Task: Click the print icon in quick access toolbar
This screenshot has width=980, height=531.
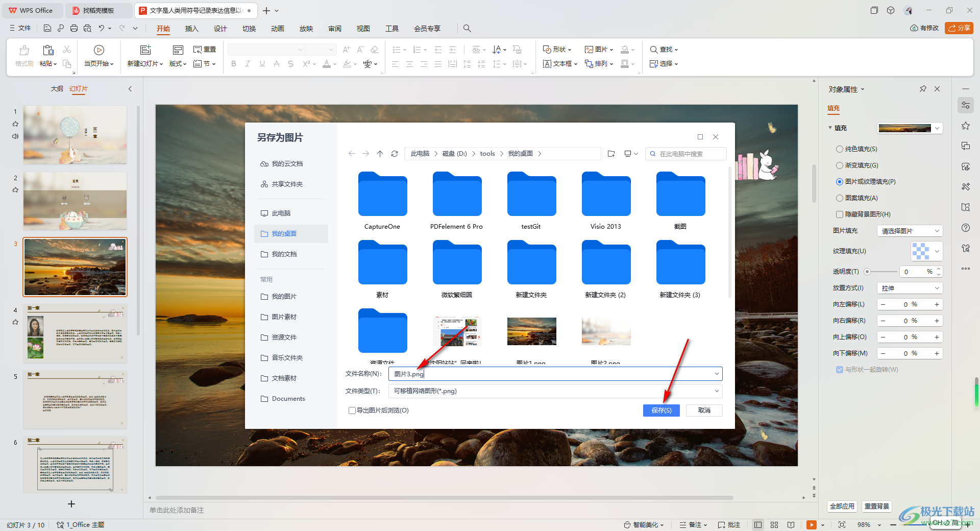Action: (74, 28)
